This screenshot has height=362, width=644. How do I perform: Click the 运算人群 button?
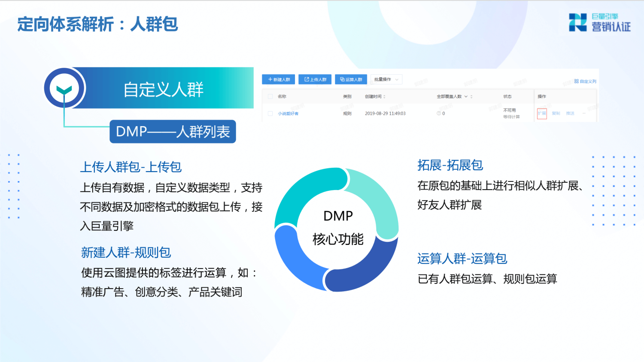(x=351, y=79)
